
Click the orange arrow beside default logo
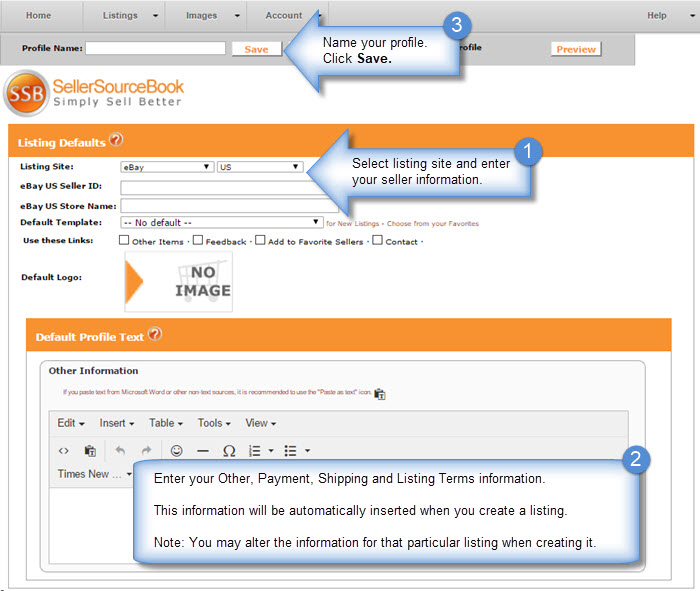tap(134, 282)
